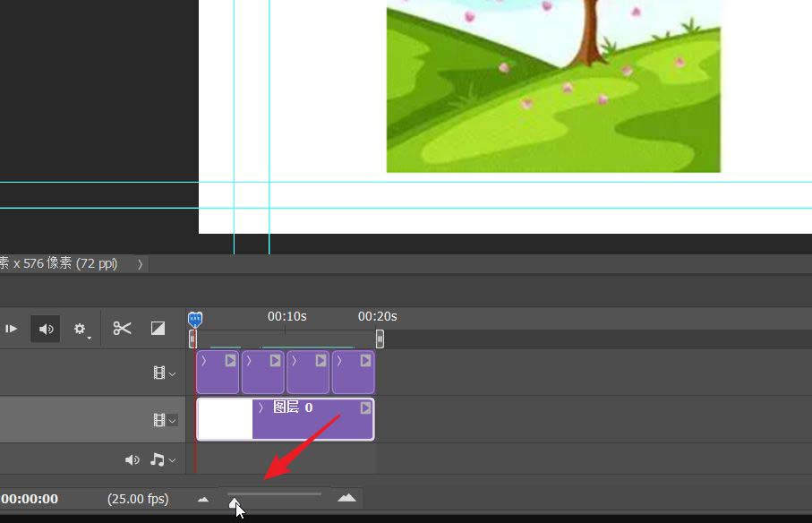
Task: Open motion options on 图层 0 clip
Action: pyautogui.click(x=365, y=408)
